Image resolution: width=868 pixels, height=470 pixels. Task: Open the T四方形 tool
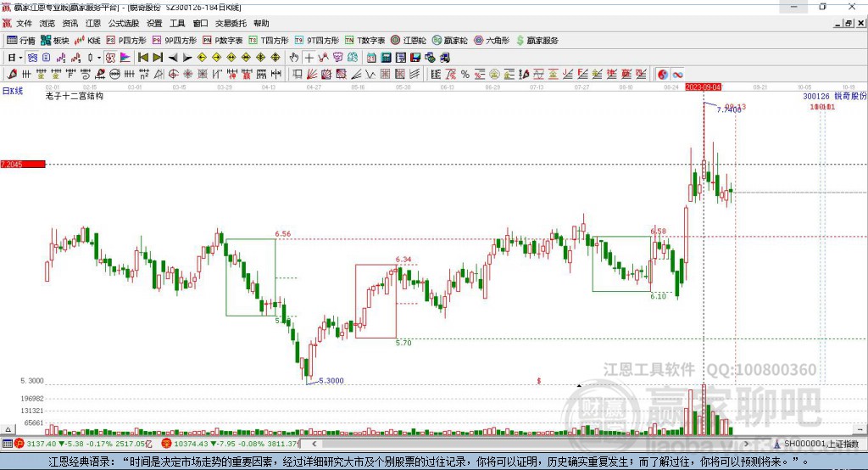(269, 41)
